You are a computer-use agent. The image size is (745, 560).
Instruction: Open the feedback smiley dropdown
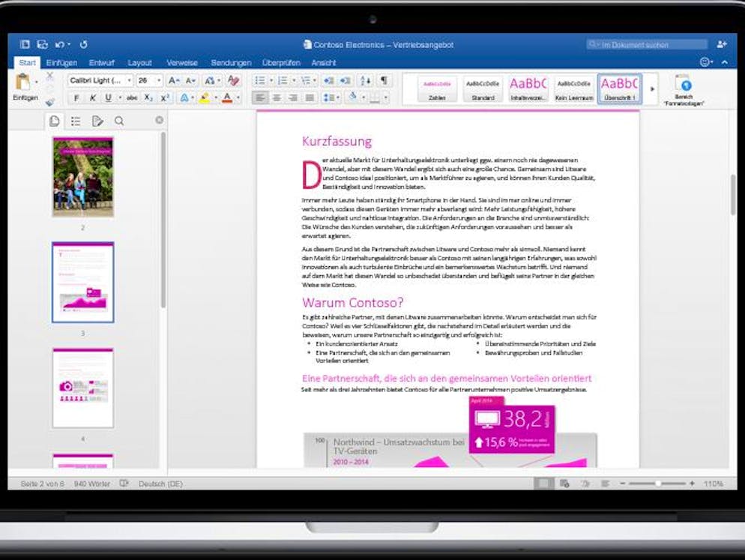tap(706, 62)
